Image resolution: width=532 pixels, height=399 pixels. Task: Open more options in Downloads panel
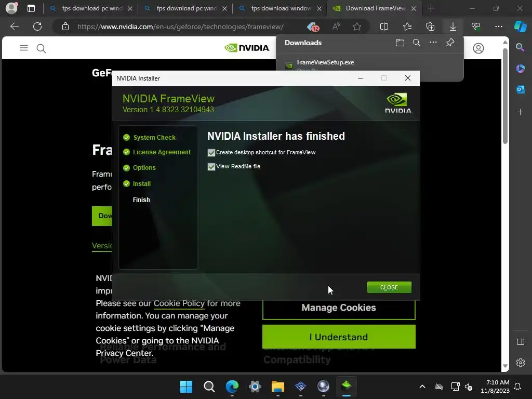pyautogui.click(x=433, y=43)
